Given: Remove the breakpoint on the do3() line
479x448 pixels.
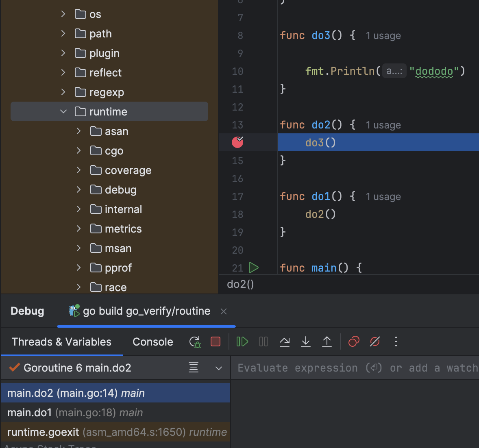Looking at the screenshot, I should pyautogui.click(x=237, y=142).
